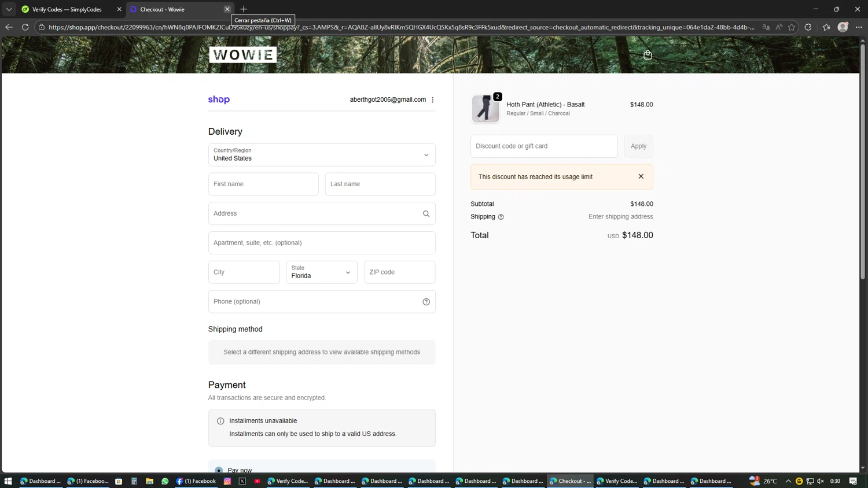Open the Favorites list icon

click(x=826, y=27)
